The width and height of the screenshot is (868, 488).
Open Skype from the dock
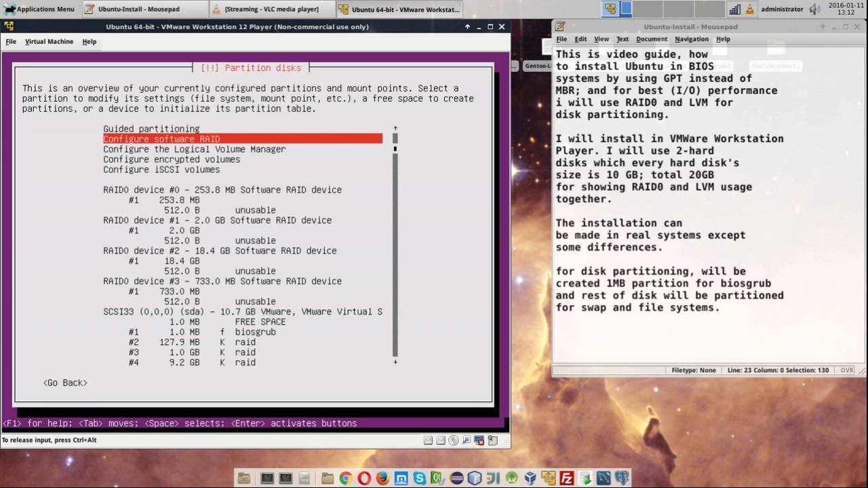pyautogui.click(x=419, y=478)
